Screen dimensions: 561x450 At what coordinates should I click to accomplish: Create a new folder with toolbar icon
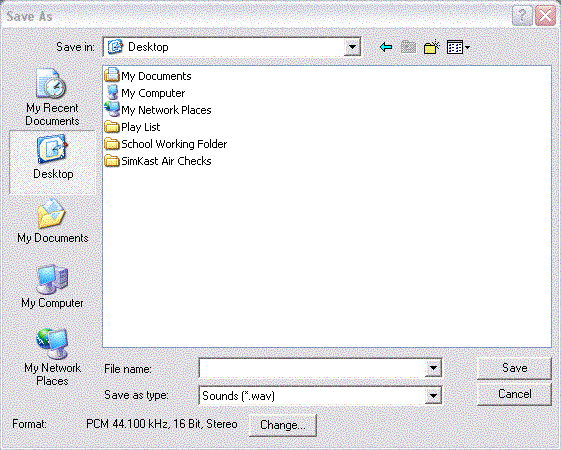tap(431, 47)
